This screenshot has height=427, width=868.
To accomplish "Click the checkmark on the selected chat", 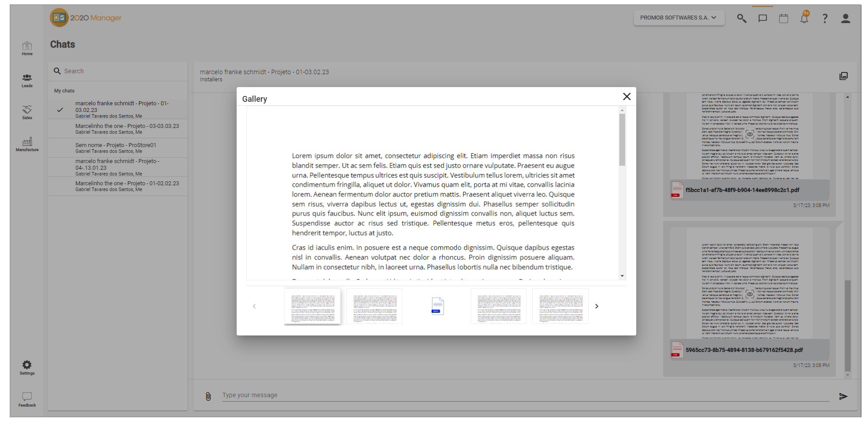I will coord(60,110).
